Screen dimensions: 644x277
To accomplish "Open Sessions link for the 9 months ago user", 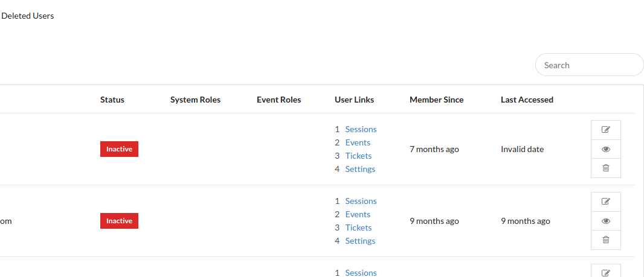I will tap(361, 201).
